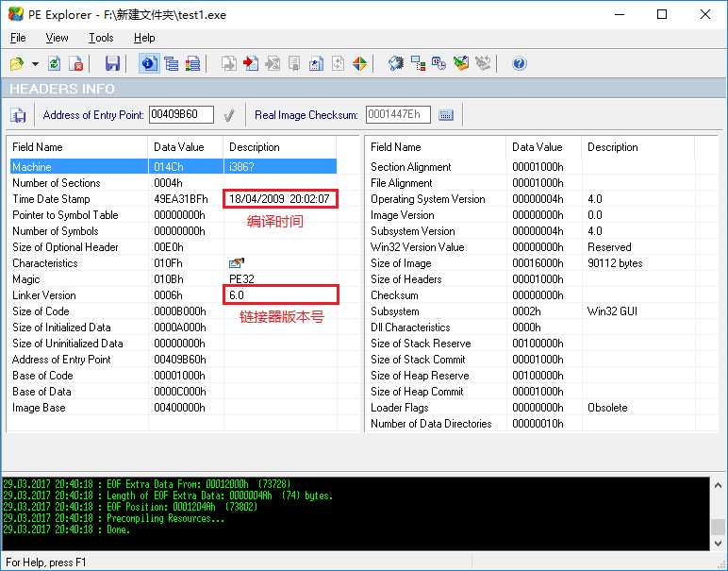Viewport: 728px width, 571px height.
Task: Select the Size of Code row
Action: 174,311
